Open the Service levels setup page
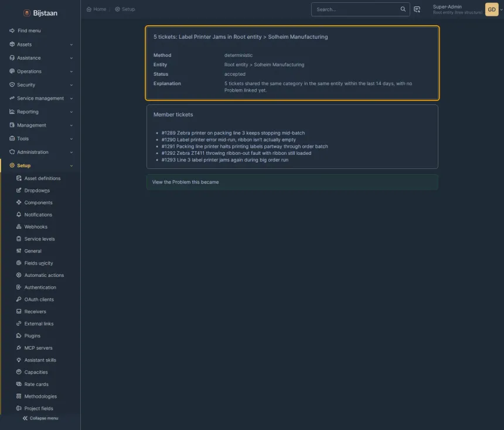 click(39, 239)
